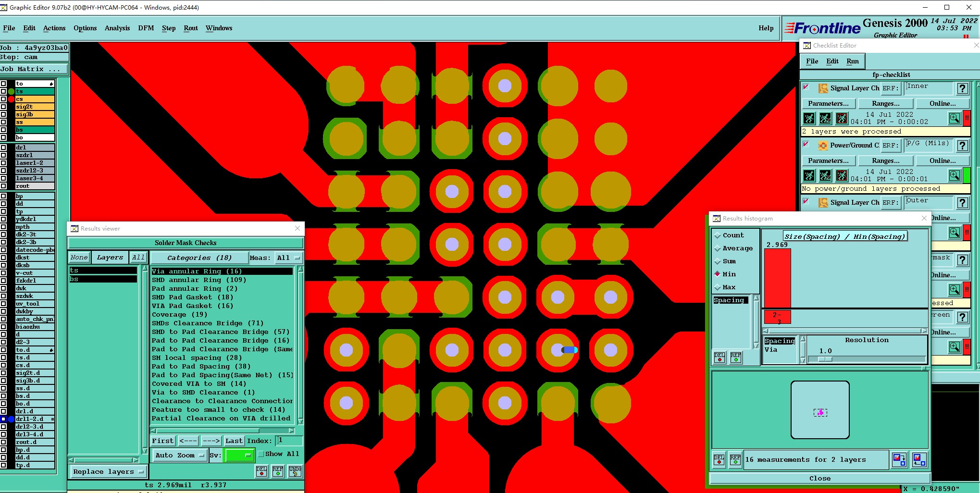Click REF icon beside 16 measurements text
The image size is (980, 493).
tap(735, 460)
